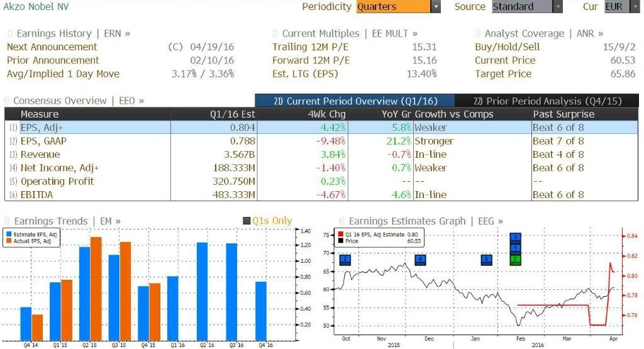The height and width of the screenshot is (349, 644).
Task: Click the black Price legend swatch
Action: point(340,241)
